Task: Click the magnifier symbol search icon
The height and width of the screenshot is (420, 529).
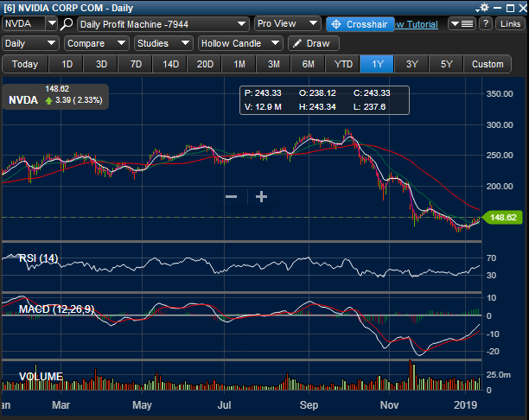Action: pyautogui.click(x=67, y=24)
